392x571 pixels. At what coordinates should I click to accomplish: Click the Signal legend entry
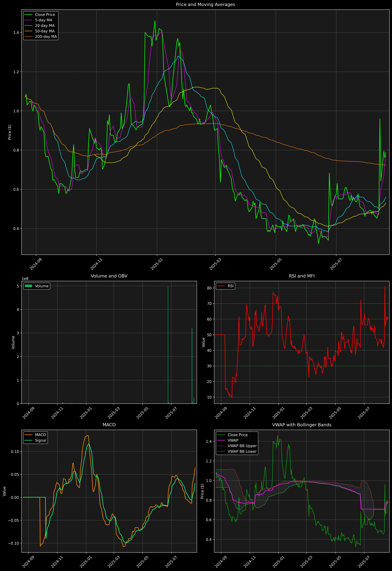click(x=41, y=440)
